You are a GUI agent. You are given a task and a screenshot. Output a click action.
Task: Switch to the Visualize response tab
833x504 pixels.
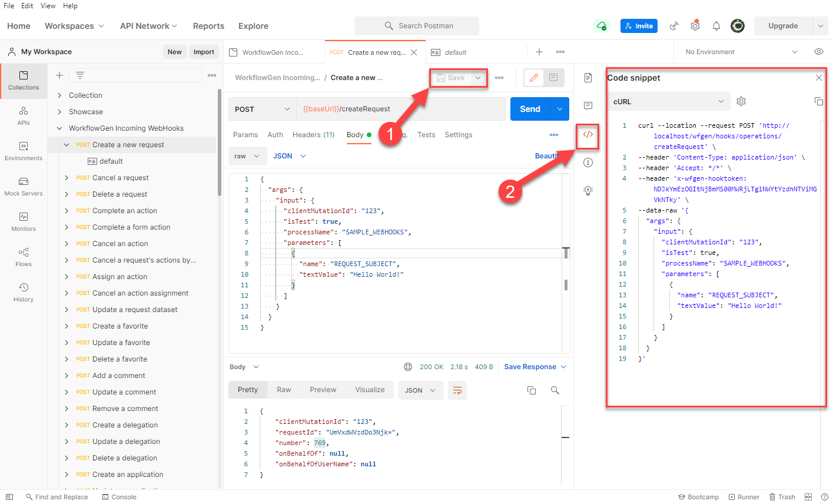tap(370, 390)
